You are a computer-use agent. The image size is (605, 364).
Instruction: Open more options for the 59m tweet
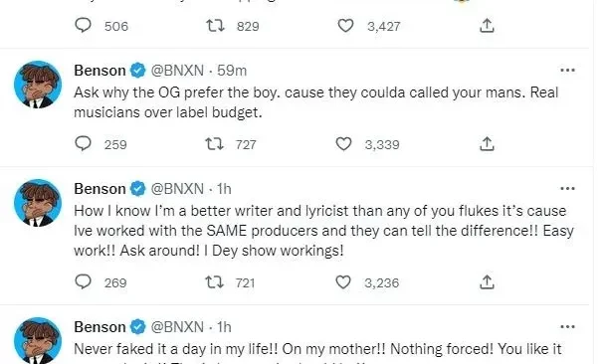coord(567,71)
